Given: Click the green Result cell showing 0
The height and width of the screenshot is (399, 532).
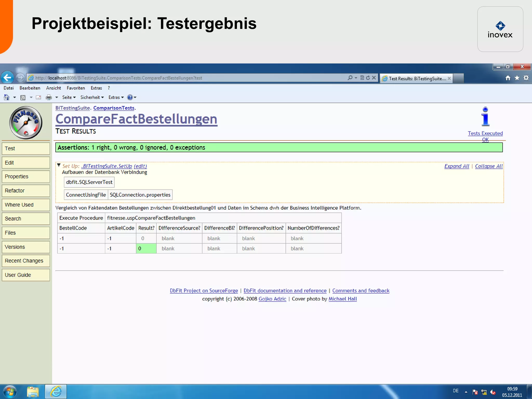Looking at the screenshot, I should pyautogui.click(x=146, y=248).
